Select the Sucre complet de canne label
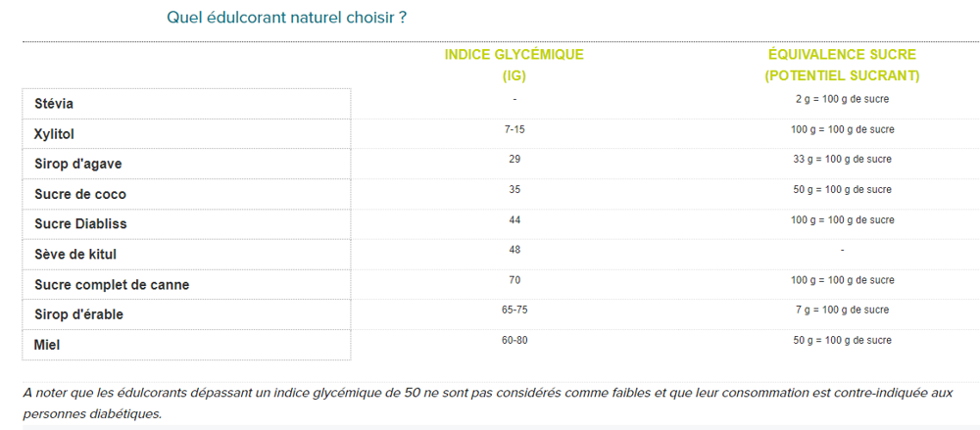Viewport: 980px width, 430px height. click(x=112, y=285)
